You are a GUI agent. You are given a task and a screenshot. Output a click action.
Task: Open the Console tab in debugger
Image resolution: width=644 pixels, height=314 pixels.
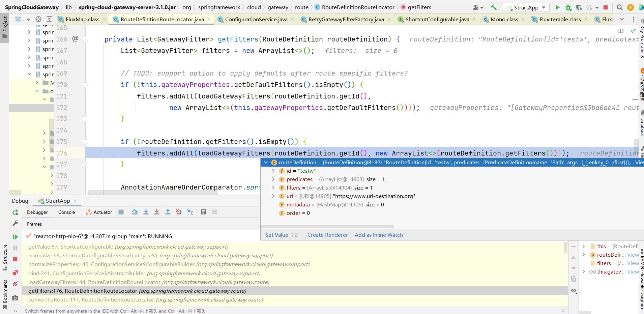coord(66,212)
